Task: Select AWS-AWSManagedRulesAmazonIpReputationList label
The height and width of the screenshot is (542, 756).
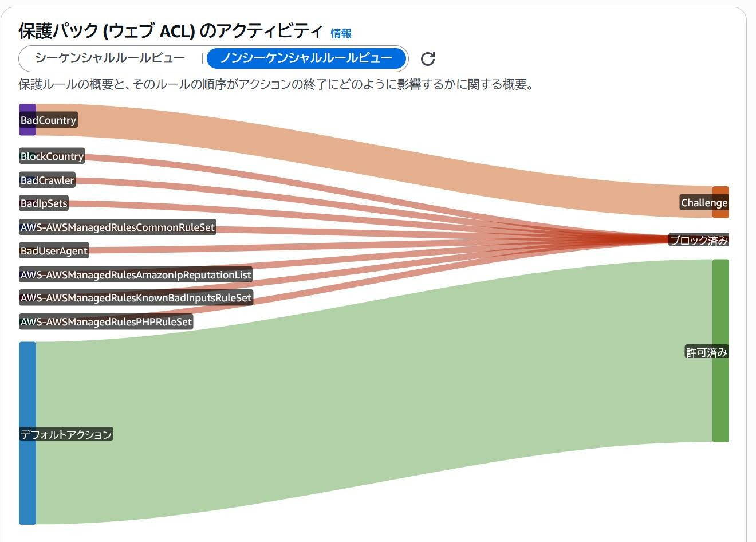Action: click(x=136, y=275)
